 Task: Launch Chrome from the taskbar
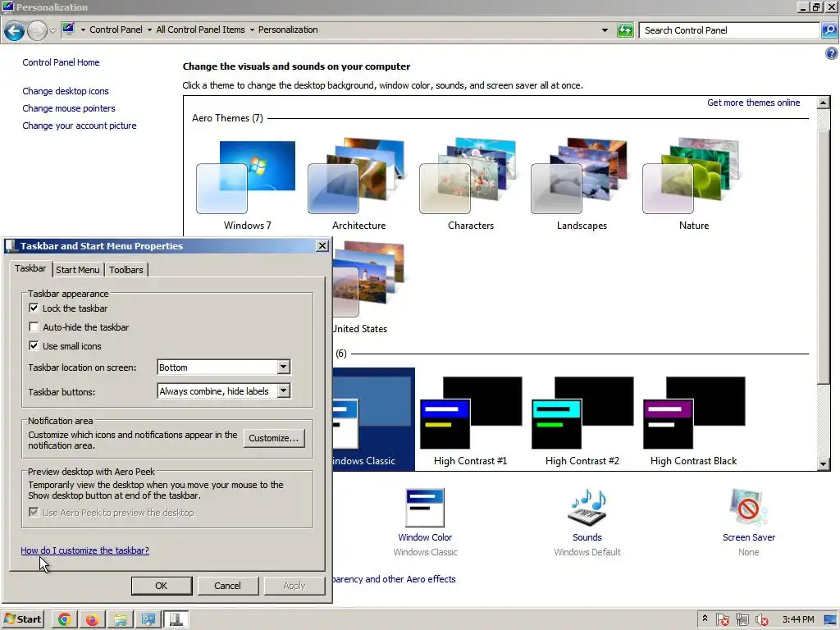tap(64, 620)
